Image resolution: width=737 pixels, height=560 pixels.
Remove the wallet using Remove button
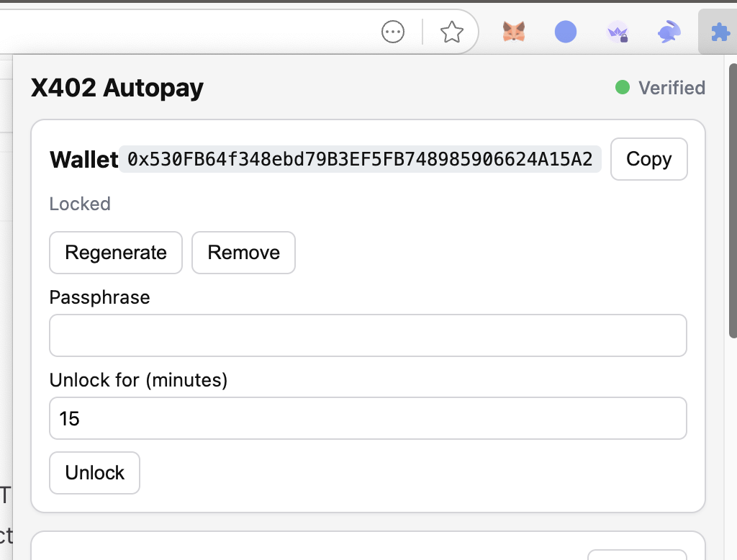click(x=243, y=253)
